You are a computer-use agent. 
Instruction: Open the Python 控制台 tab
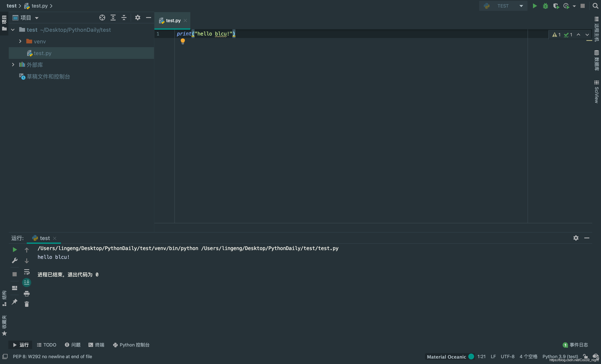[x=131, y=345]
